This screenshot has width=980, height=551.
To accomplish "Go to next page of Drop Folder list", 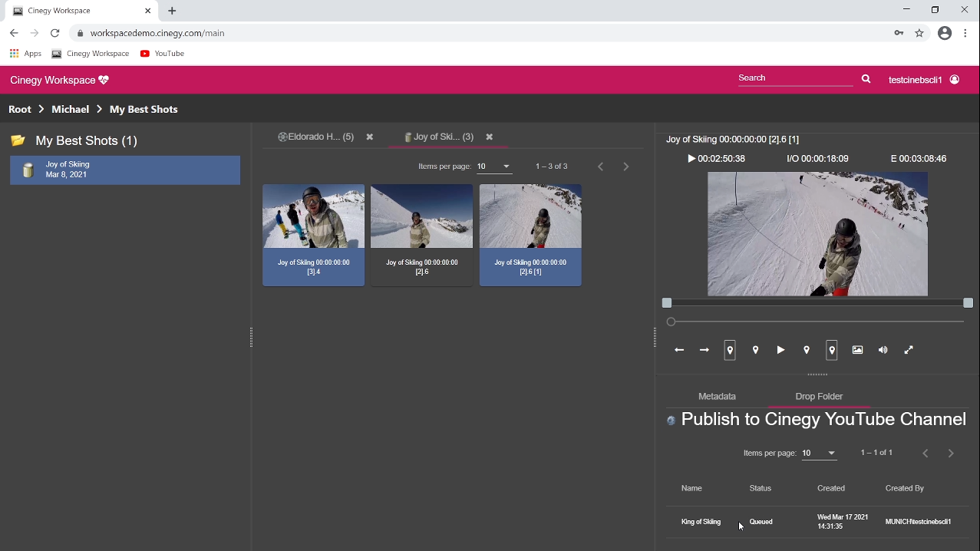I will click(x=951, y=454).
